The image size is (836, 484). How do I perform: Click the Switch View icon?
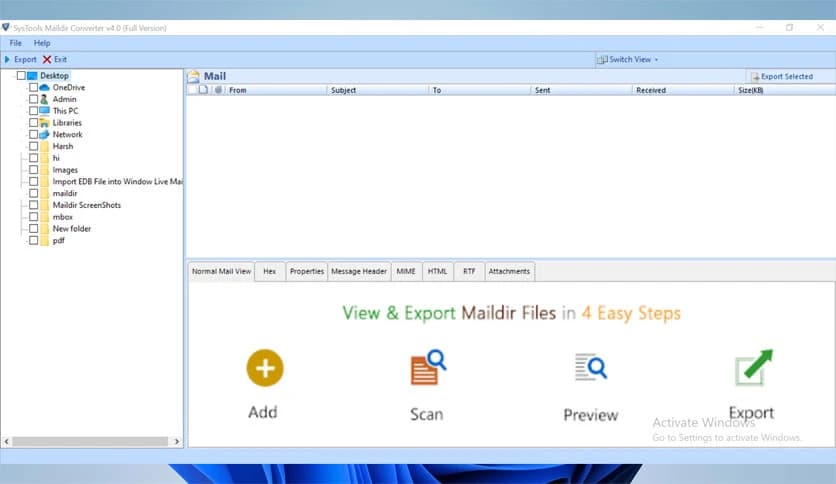click(x=602, y=60)
